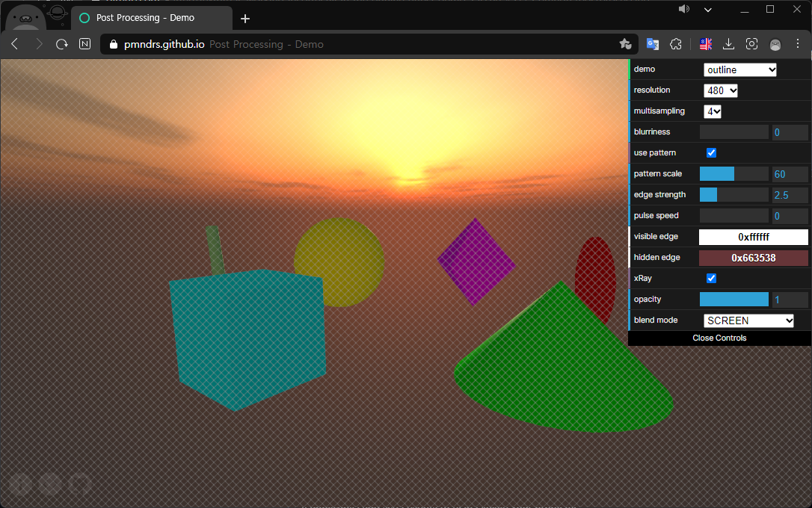
Task: Click the UK flag language extension icon
Action: tap(704, 44)
